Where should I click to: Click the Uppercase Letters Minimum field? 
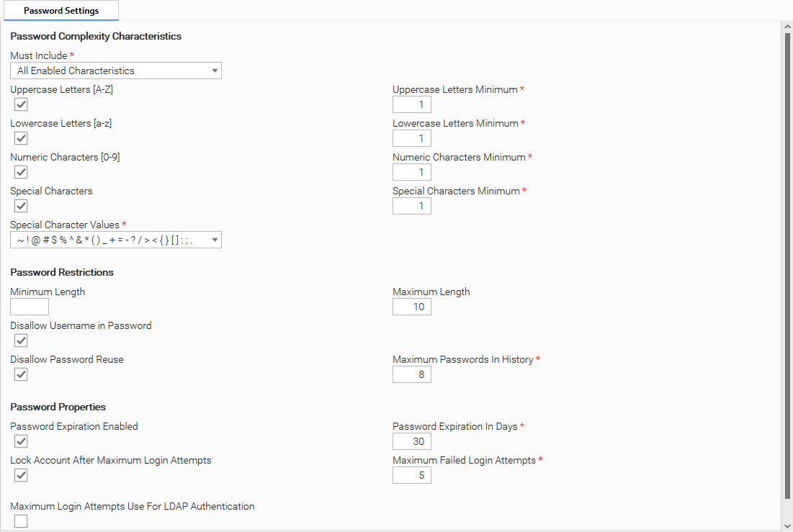(x=412, y=104)
